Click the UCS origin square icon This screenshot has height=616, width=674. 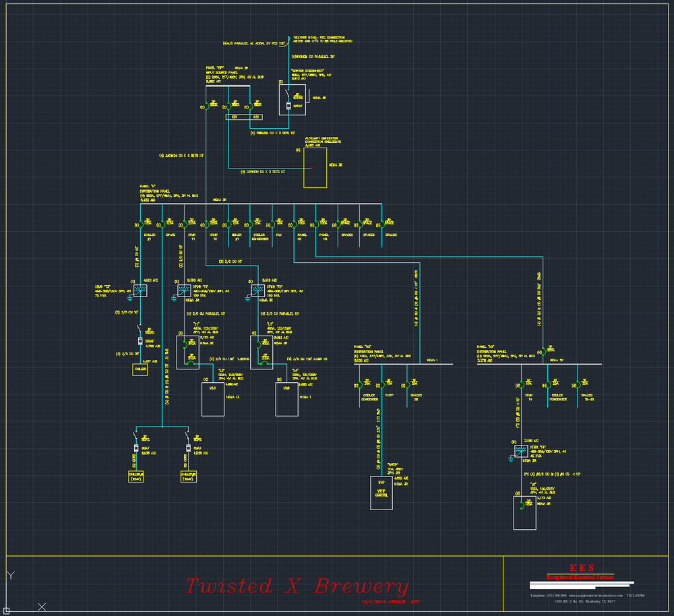[x=7, y=611]
